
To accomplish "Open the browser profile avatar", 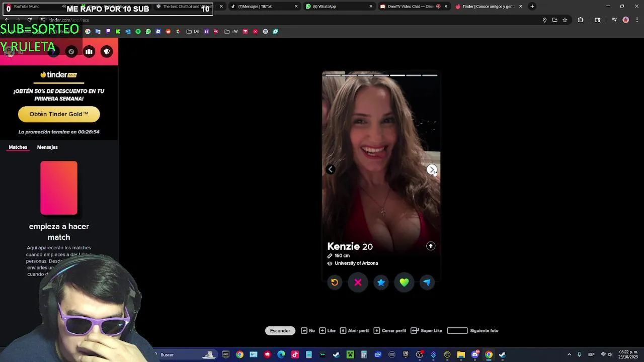I will coord(625,20).
